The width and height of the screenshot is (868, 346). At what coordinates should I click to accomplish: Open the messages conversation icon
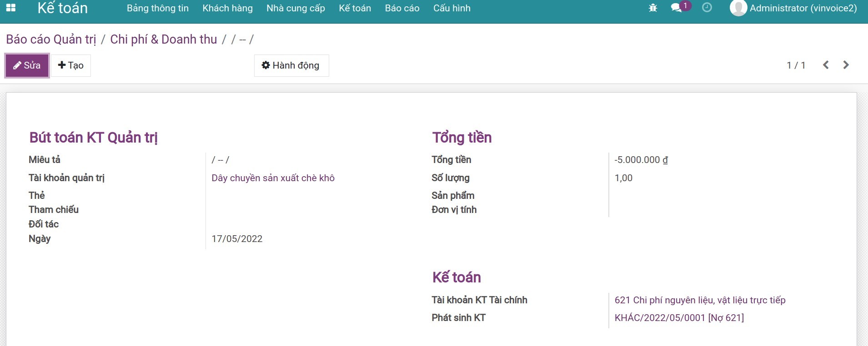tap(676, 8)
